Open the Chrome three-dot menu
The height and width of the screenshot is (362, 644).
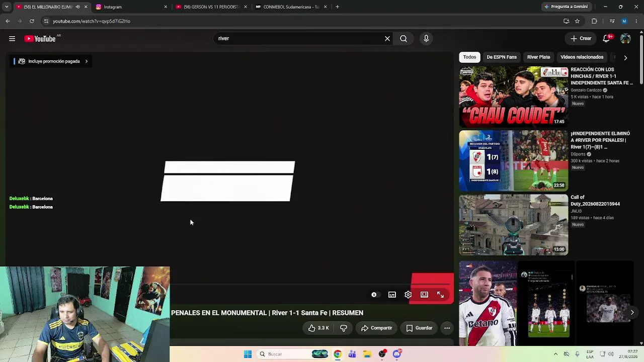point(636,21)
